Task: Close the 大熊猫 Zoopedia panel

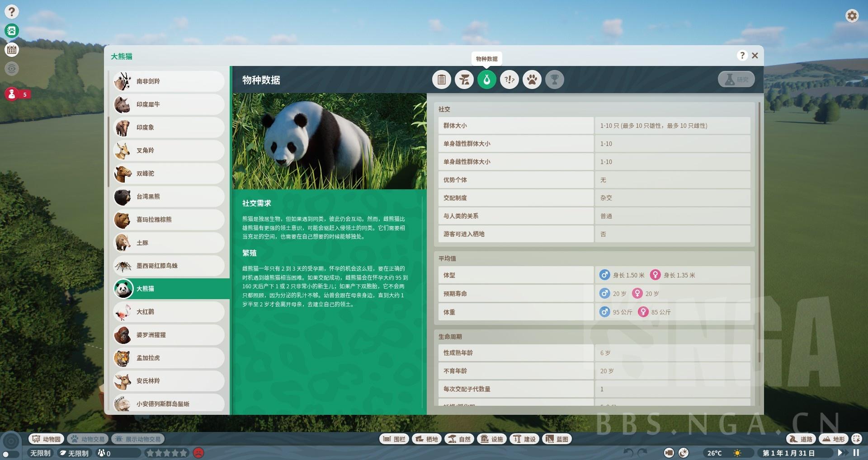Action: [x=755, y=56]
